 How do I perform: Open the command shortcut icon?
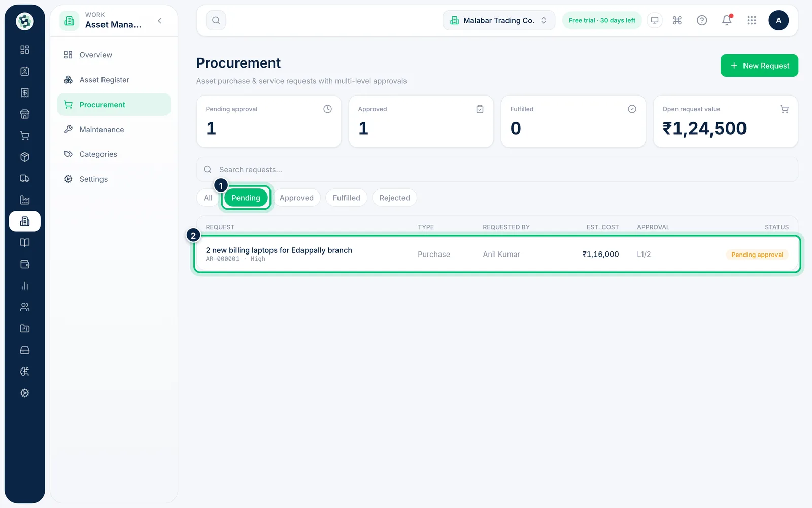(x=677, y=20)
